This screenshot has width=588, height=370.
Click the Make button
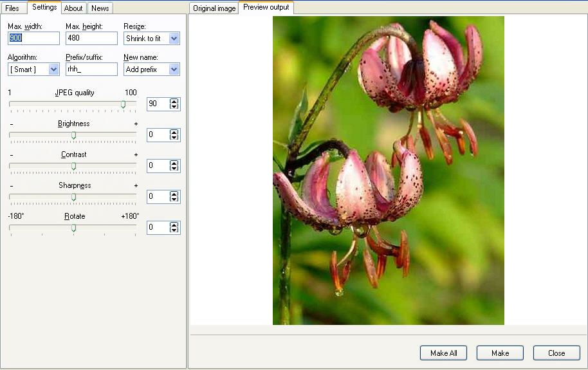[500, 353]
